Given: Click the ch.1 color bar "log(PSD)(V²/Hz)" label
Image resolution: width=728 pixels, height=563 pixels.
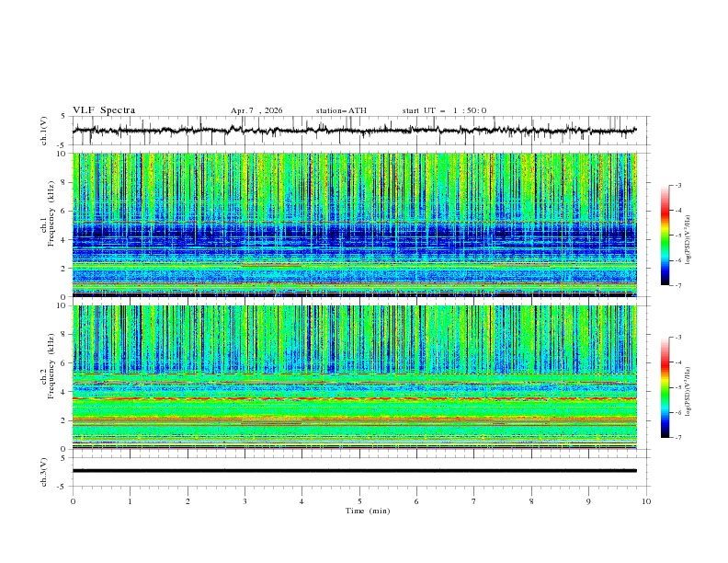Looking at the screenshot, I should 688,240.
